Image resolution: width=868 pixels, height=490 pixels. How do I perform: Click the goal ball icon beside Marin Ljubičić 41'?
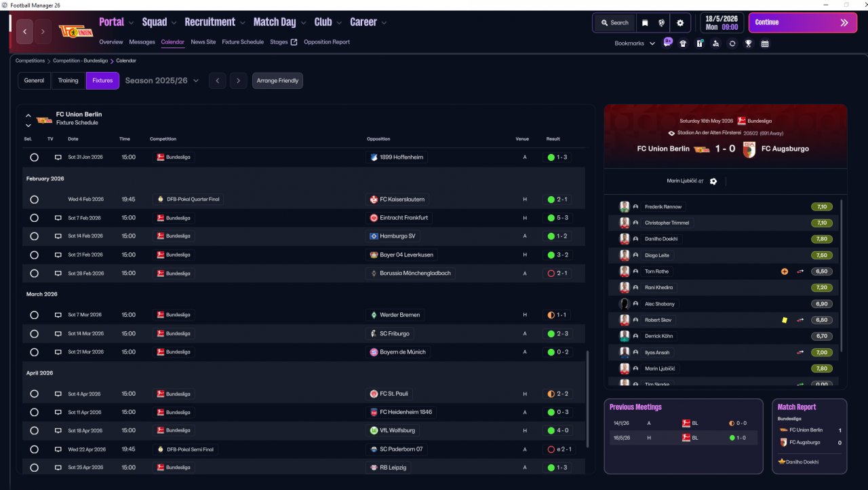pyautogui.click(x=713, y=181)
